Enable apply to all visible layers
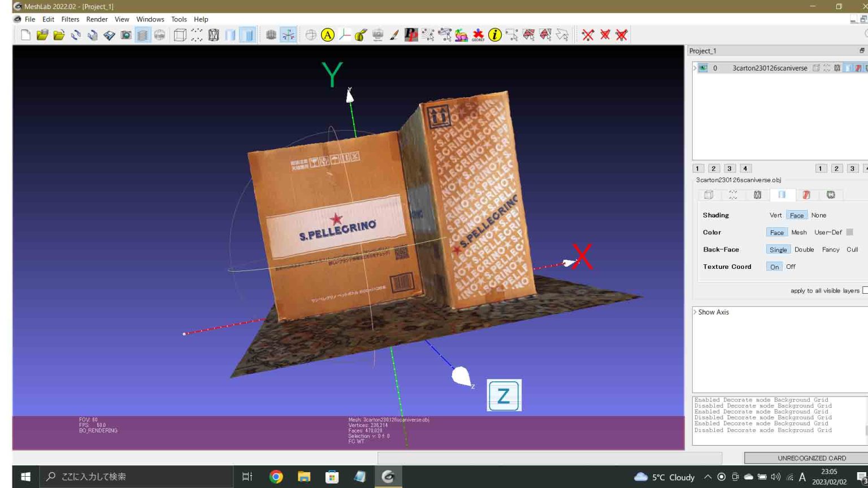The height and width of the screenshot is (488, 868). pyautogui.click(x=865, y=290)
